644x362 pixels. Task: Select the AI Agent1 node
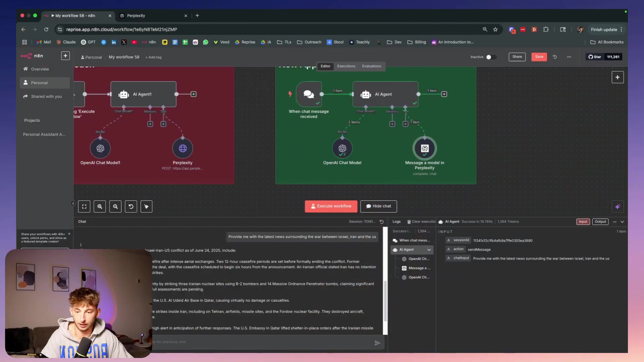[143, 94]
